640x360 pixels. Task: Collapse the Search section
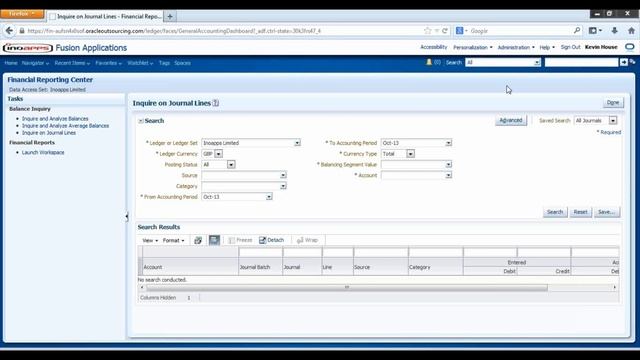pos(141,121)
